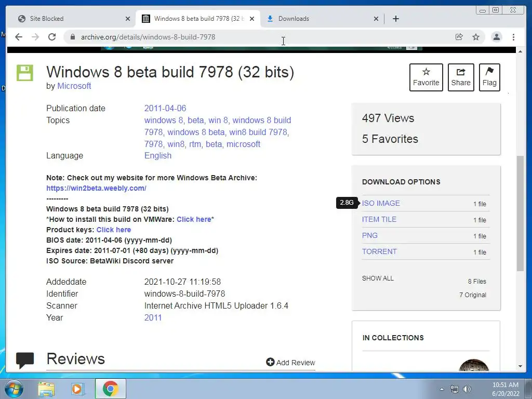This screenshot has width=532, height=399.
Task: Open the PNG download option
Action: [x=369, y=235]
